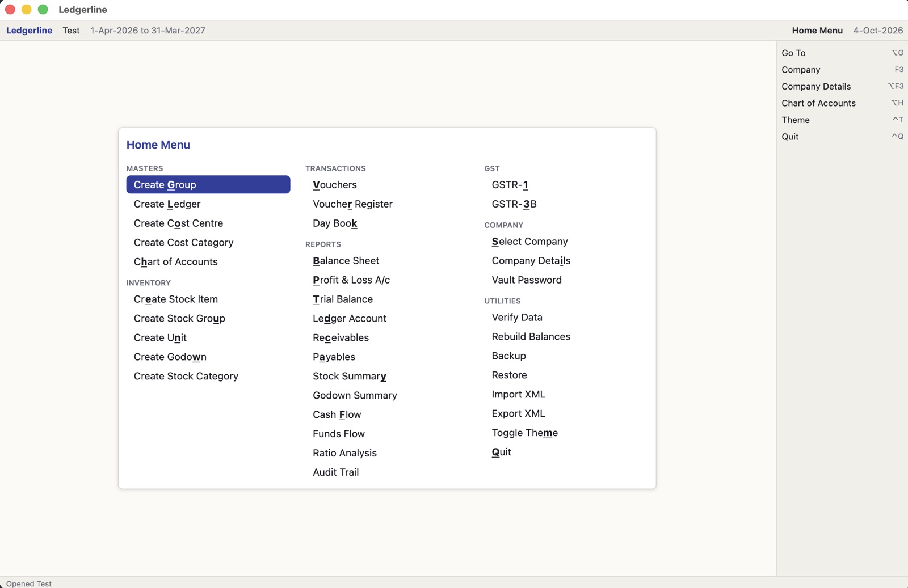View the Balance Sheet report
Viewport: 908px width, 588px height.
click(387, 261)
